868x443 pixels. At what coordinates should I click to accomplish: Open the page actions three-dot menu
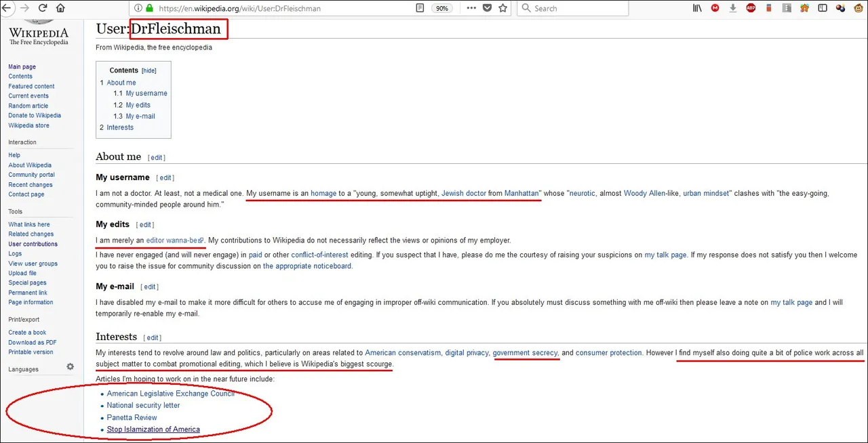pos(470,8)
